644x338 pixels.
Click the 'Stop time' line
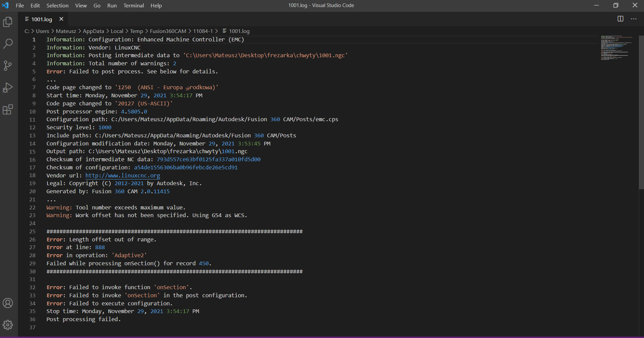click(123, 311)
